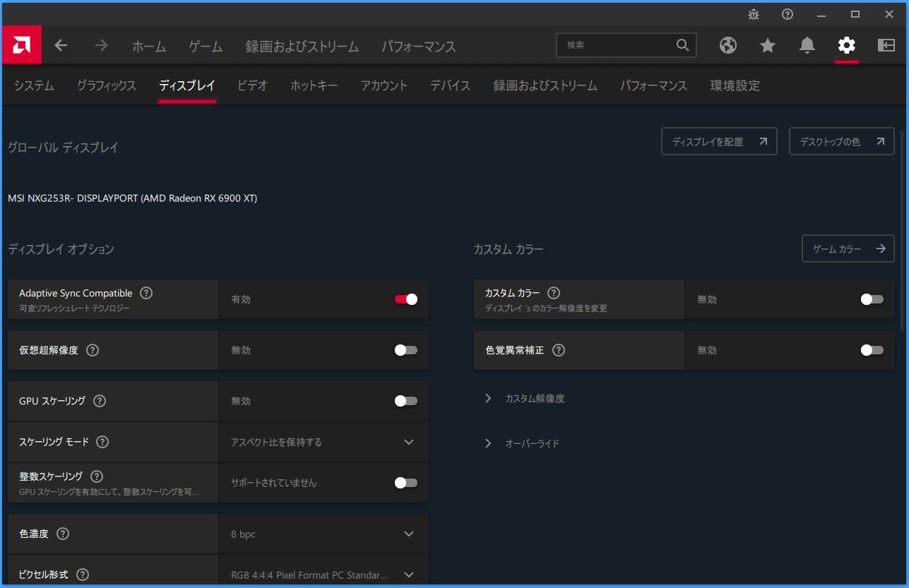Enable カスタム カラー toggle

click(872, 299)
